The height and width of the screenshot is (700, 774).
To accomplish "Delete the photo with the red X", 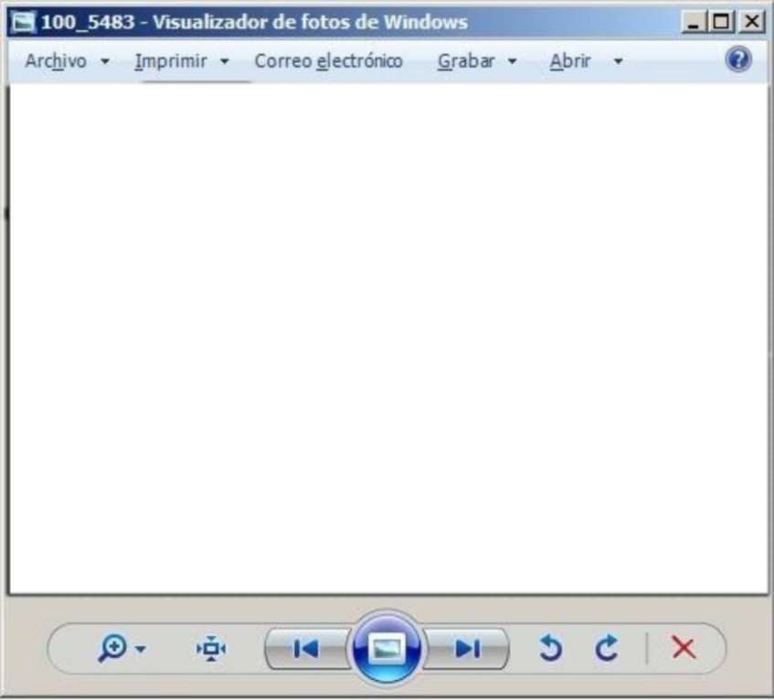I will point(684,648).
